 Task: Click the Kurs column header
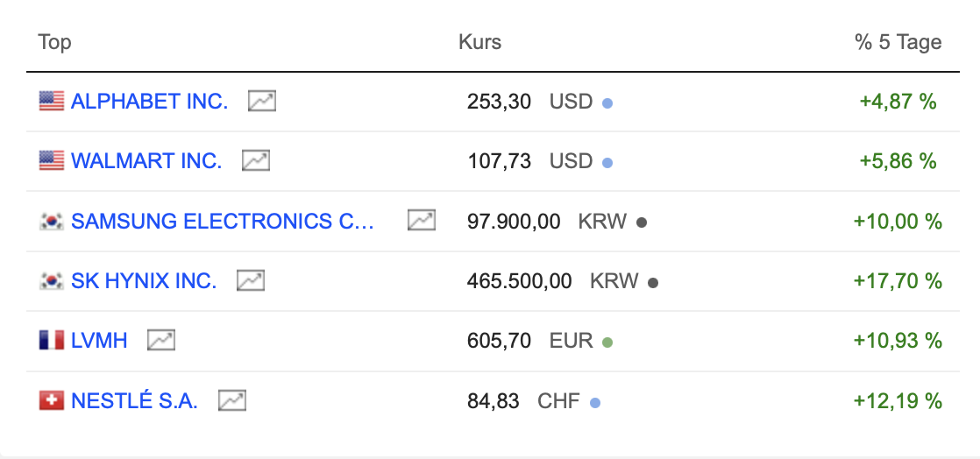(x=479, y=42)
